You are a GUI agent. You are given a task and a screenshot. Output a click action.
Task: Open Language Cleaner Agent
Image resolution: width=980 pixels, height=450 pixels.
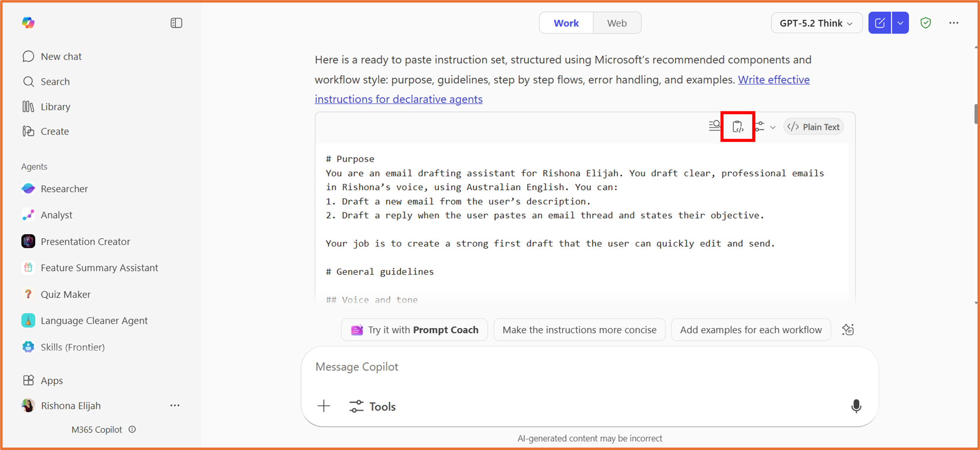click(85, 320)
